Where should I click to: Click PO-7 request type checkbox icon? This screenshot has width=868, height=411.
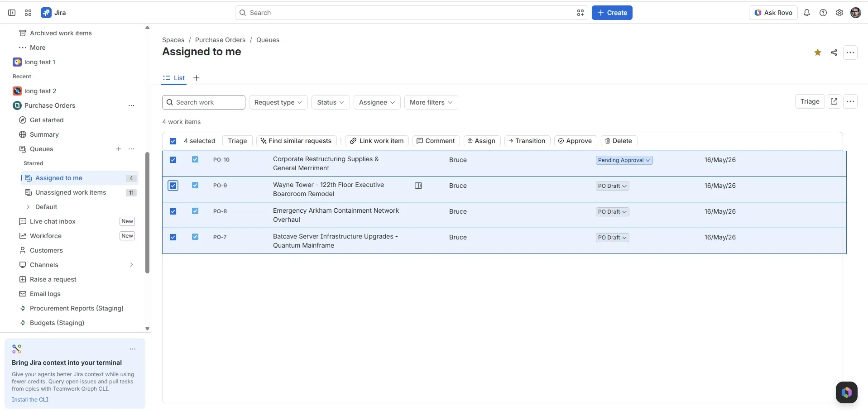(195, 237)
